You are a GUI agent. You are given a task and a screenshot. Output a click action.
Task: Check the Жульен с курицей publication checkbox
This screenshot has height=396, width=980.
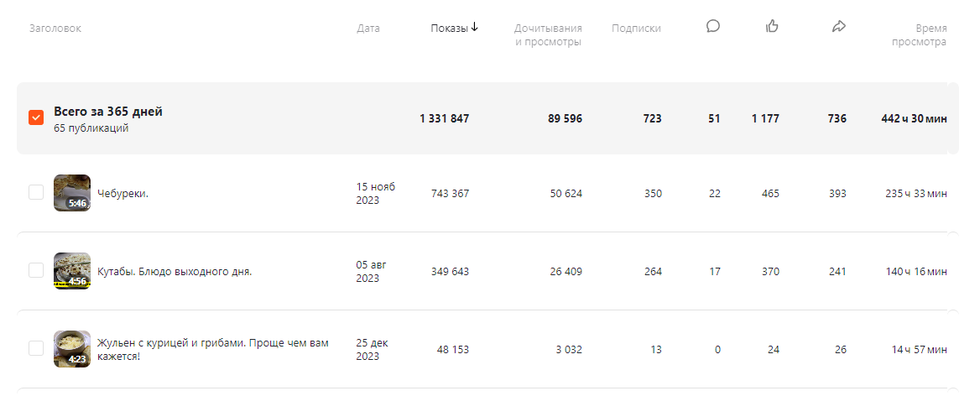click(x=36, y=348)
